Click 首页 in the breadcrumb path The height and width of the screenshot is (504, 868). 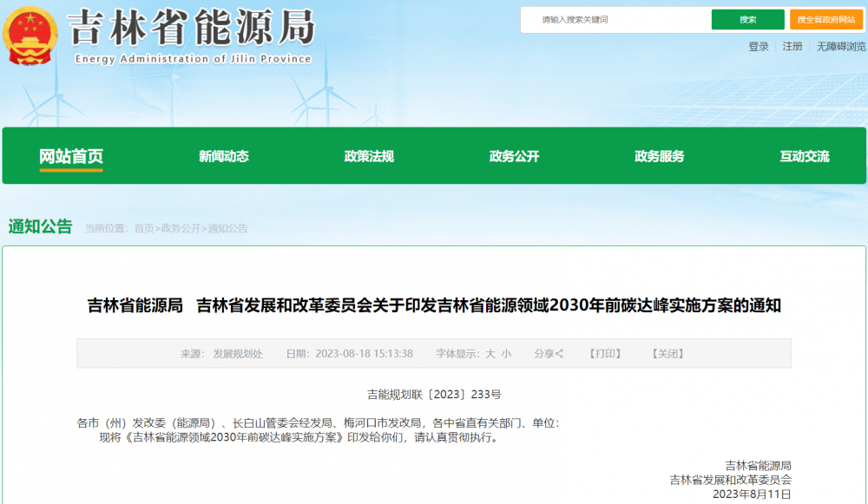coord(143,228)
